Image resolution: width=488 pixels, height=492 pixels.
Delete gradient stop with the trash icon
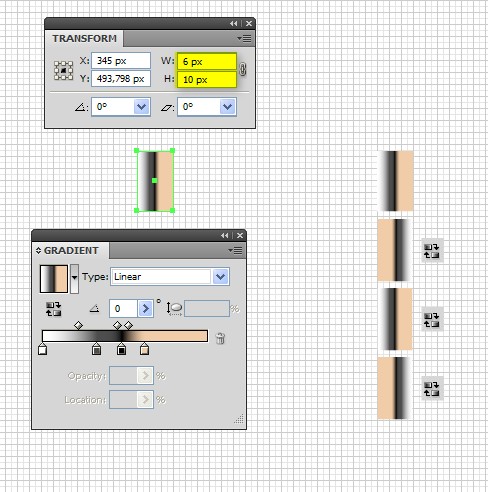[x=220, y=338]
